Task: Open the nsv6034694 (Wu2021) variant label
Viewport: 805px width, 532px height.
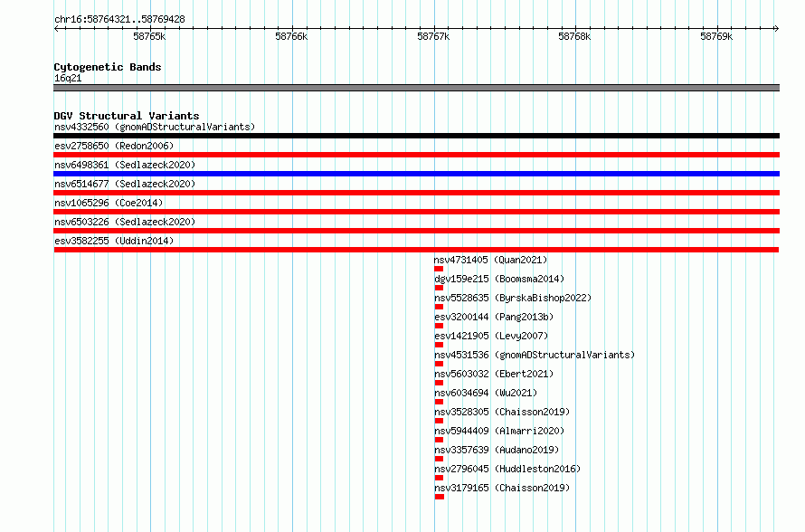Action: point(486,393)
